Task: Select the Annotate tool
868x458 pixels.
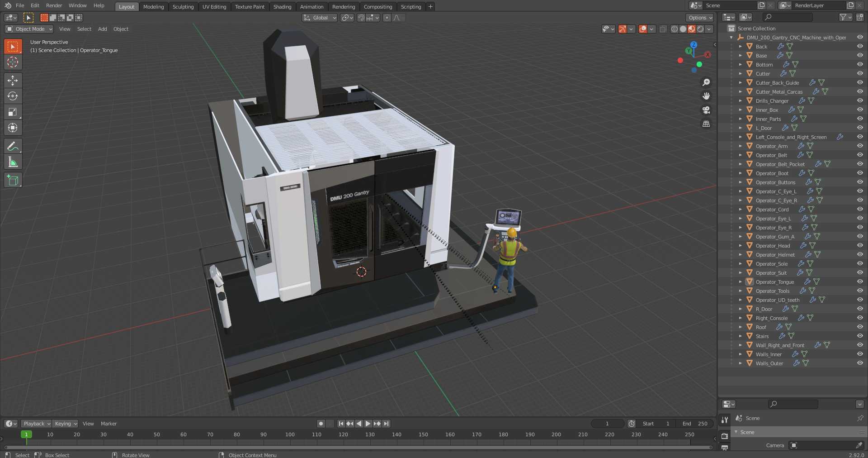Action: (13, 146)
